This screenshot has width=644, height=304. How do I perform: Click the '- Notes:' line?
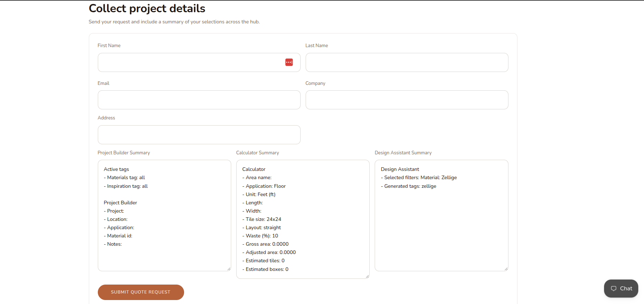click(x=113, y=244)
